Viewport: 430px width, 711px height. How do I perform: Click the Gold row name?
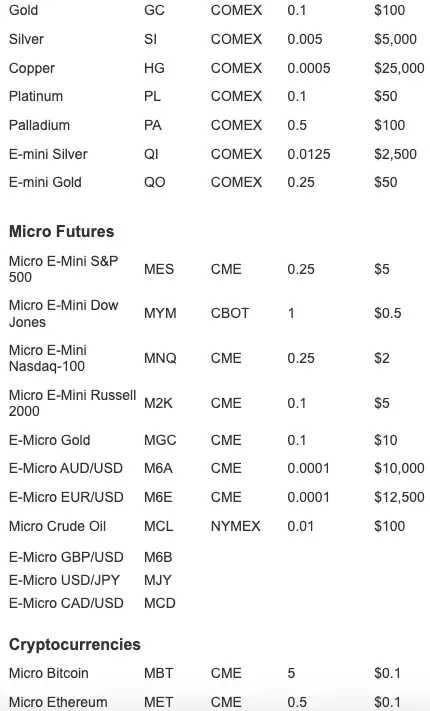[23, 10]
